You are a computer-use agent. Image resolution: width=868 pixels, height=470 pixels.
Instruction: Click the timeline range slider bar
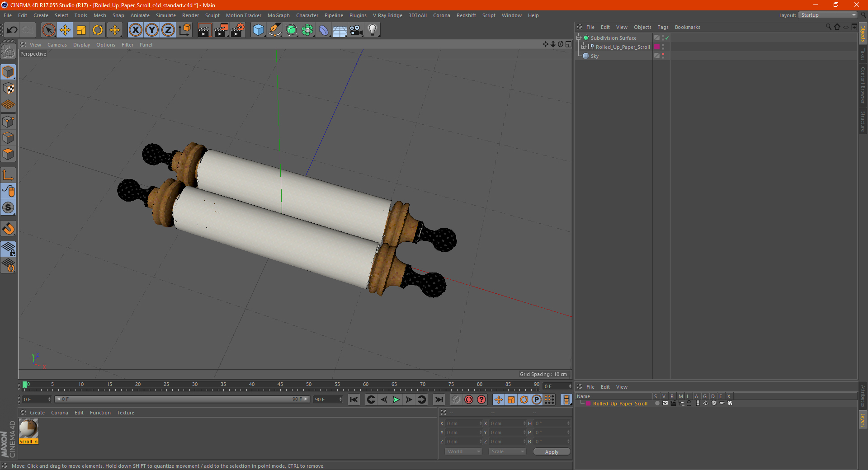tap(182, 399)
